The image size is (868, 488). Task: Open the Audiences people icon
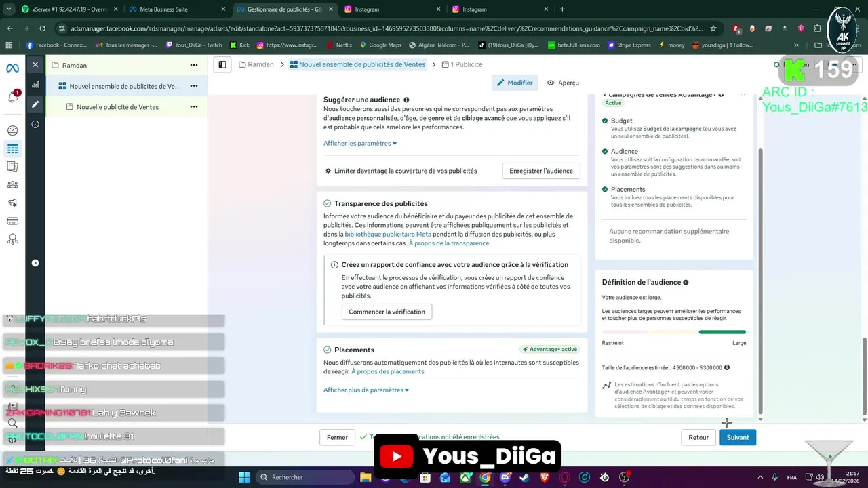[x=12, y=185]
